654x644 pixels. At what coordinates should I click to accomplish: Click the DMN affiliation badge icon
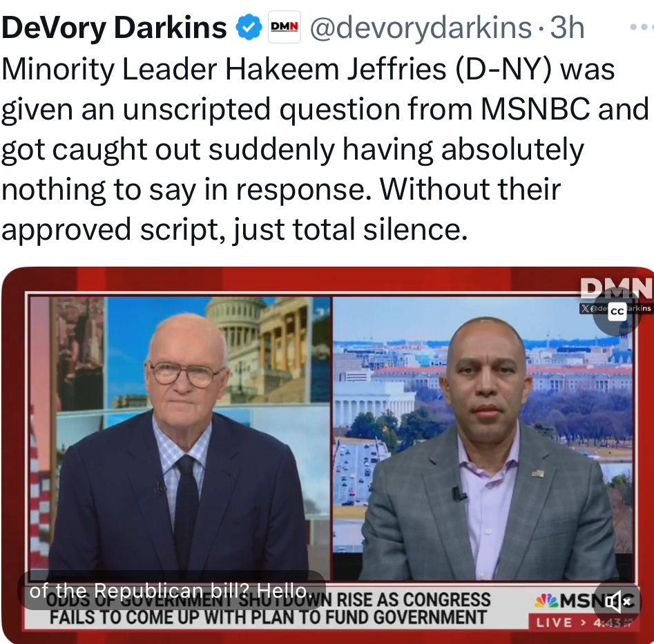coord(284,27)
